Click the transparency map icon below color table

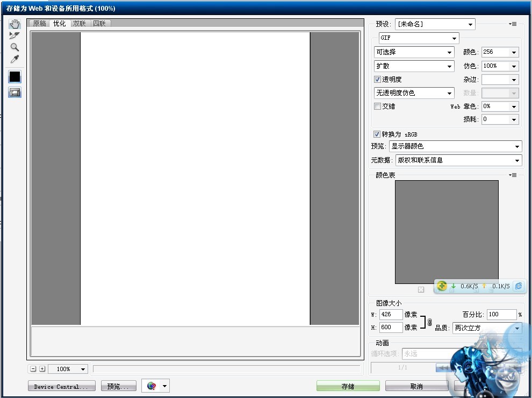point(421,289)
